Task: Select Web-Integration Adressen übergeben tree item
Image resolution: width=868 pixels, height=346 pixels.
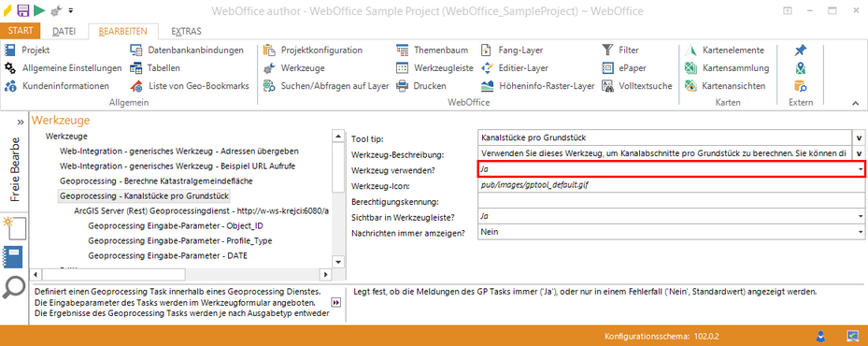Action: (x=179, y=151)
